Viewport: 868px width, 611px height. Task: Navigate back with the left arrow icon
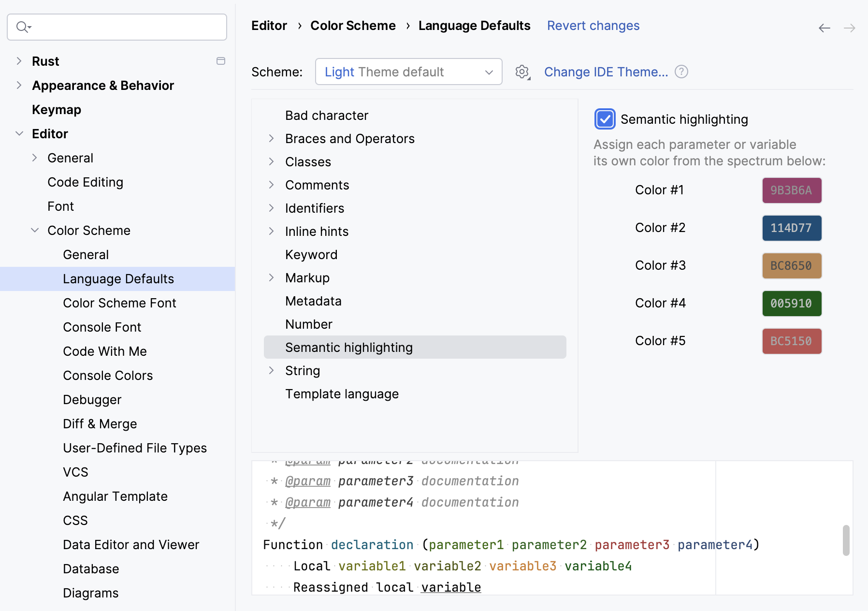tap(824, 28)
